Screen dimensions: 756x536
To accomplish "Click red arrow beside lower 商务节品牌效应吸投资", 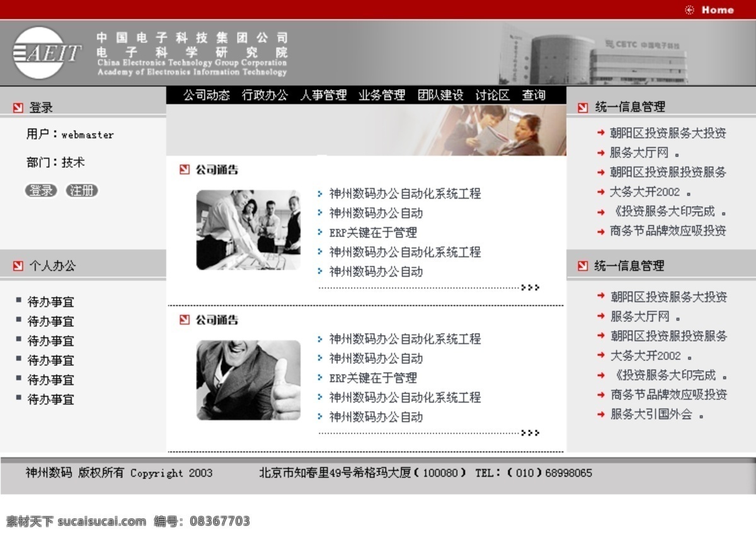I will click(601, 394).
